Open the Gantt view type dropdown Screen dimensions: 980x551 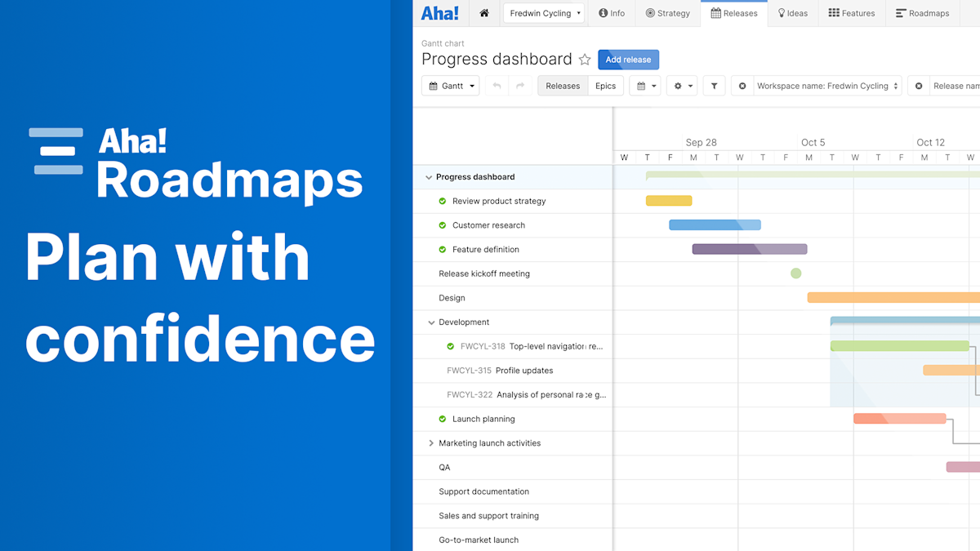pyautogui.click(x=450, y=85)
